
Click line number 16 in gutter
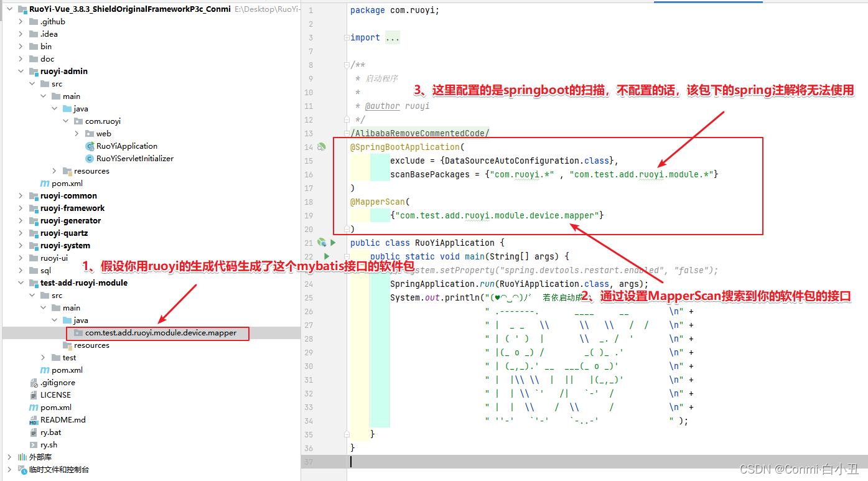pos(309,174)
